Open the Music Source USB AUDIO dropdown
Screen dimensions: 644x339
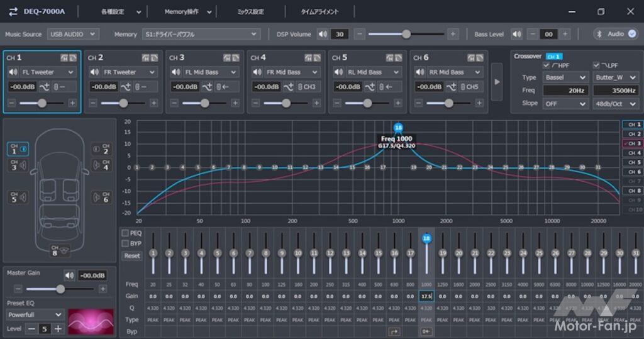(73, 34)
